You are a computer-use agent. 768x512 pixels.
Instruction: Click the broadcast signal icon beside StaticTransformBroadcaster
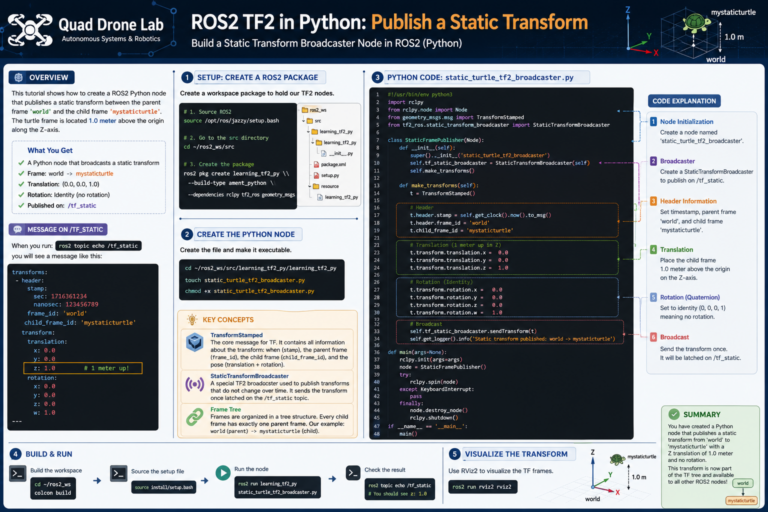pos(194,384)
